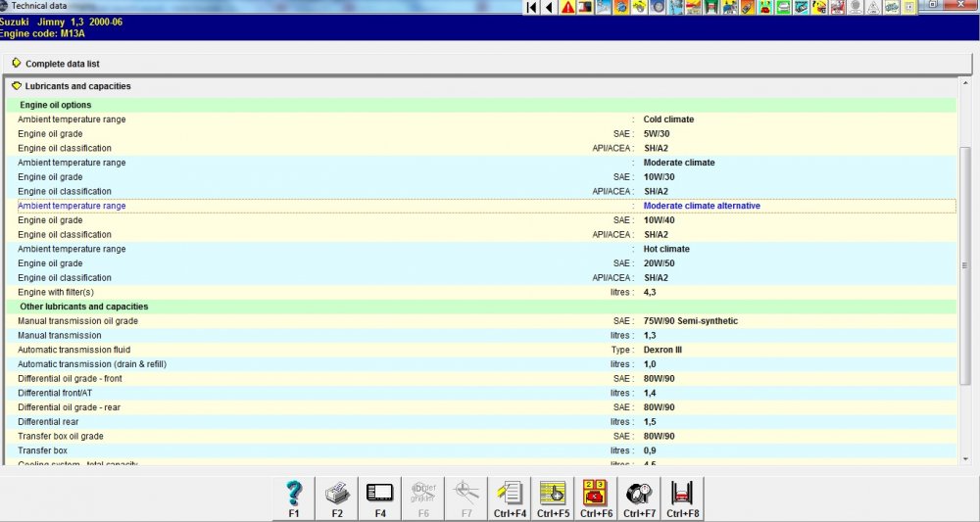Select the Differential rear row
This screenshot has height=522, width=980.
pyautogui.click(x=481, y=421)
